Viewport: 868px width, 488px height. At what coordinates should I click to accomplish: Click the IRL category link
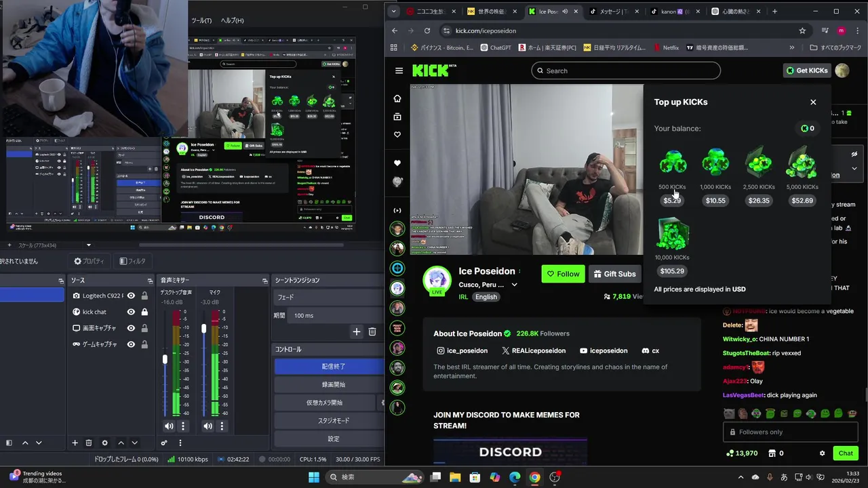[463, 297]
